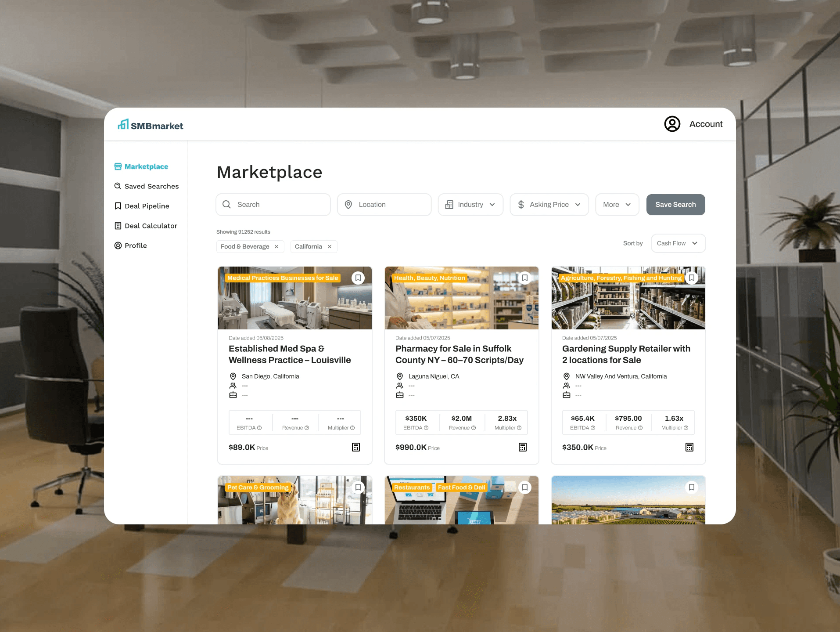Bookmark the farm aerial photo listing

coord(692,488)
